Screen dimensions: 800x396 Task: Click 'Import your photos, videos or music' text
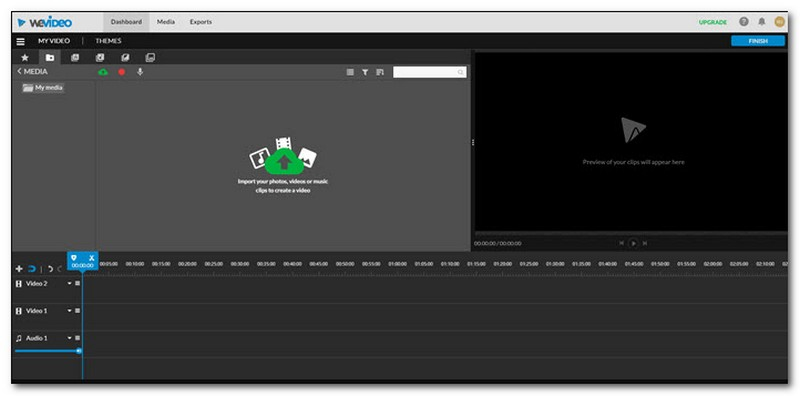(283, 181)
